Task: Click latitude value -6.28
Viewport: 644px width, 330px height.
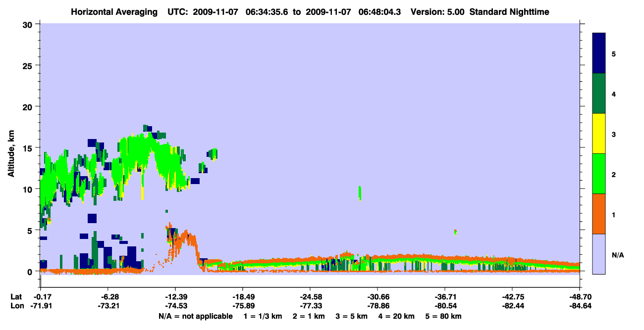Action: [107, 297]
